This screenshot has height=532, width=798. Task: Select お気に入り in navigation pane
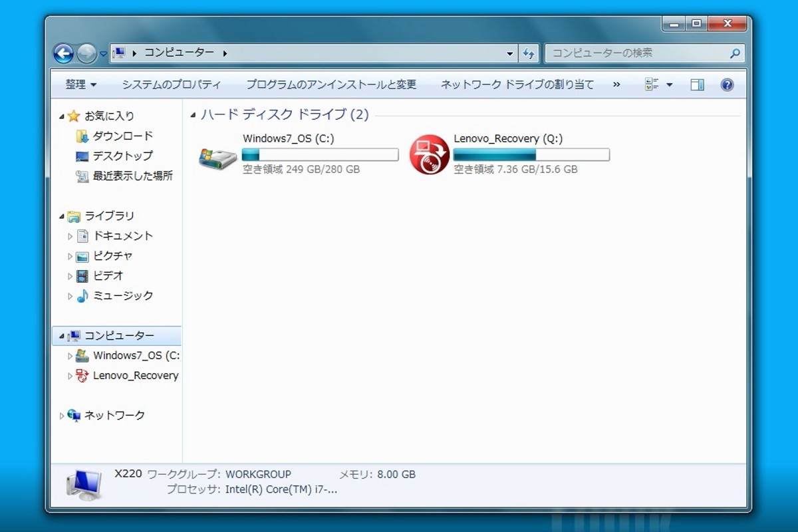[x=109, y=116]
